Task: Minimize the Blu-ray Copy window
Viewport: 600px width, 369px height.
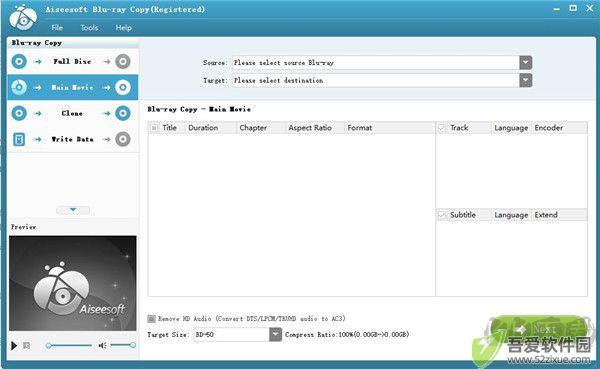Action: 556,9
